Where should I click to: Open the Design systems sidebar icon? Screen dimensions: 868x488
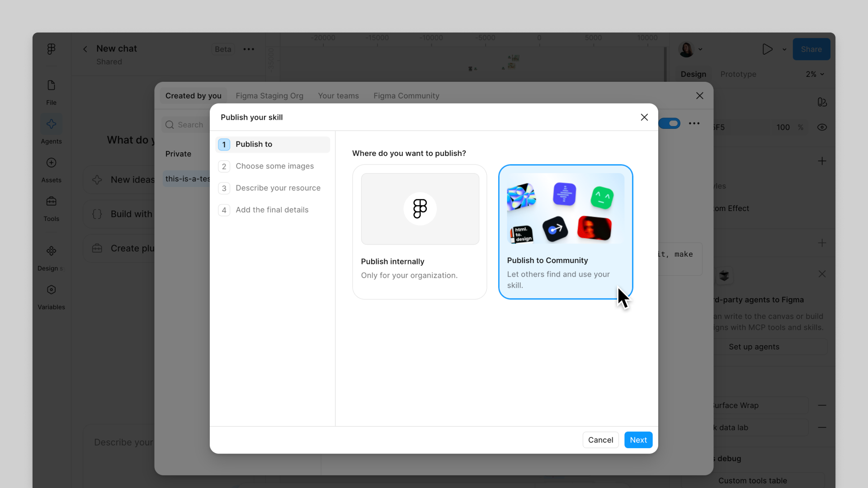(x=51, y=251)
